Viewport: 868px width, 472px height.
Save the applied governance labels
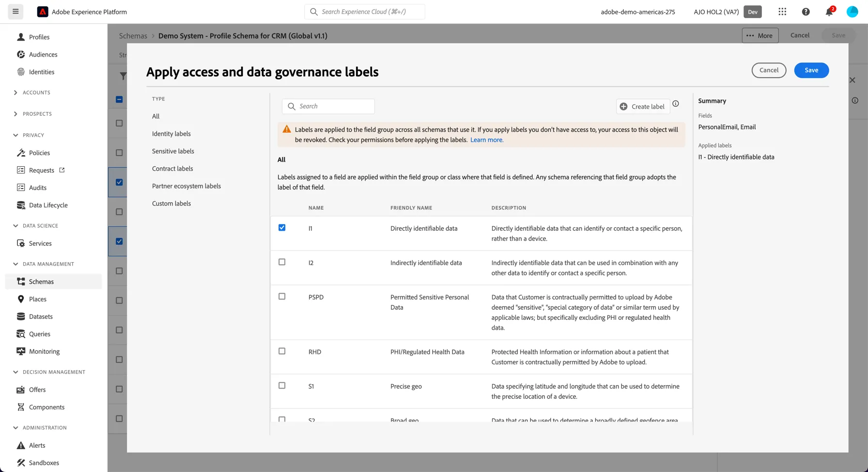811,70
